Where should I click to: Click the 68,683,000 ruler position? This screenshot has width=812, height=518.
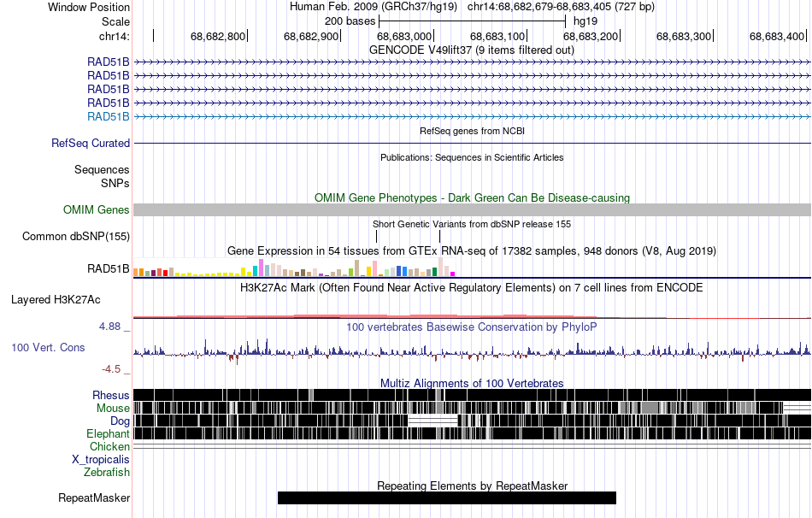click(404, 36)
